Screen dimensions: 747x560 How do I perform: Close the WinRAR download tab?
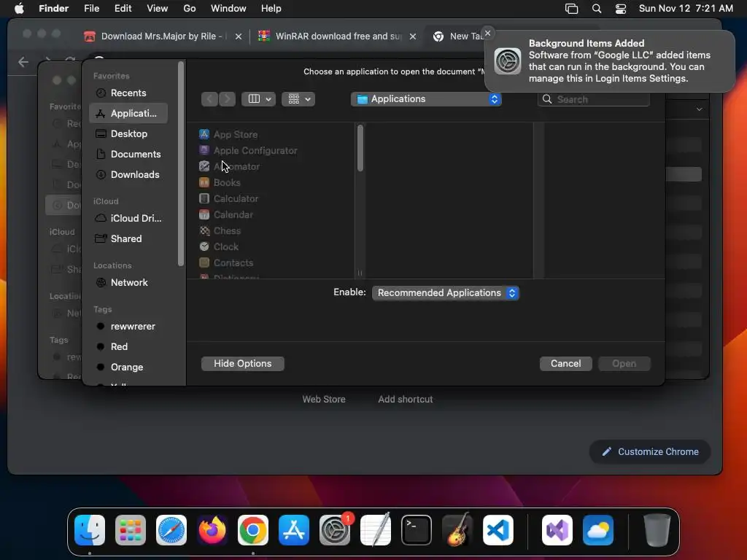point(413,36)
